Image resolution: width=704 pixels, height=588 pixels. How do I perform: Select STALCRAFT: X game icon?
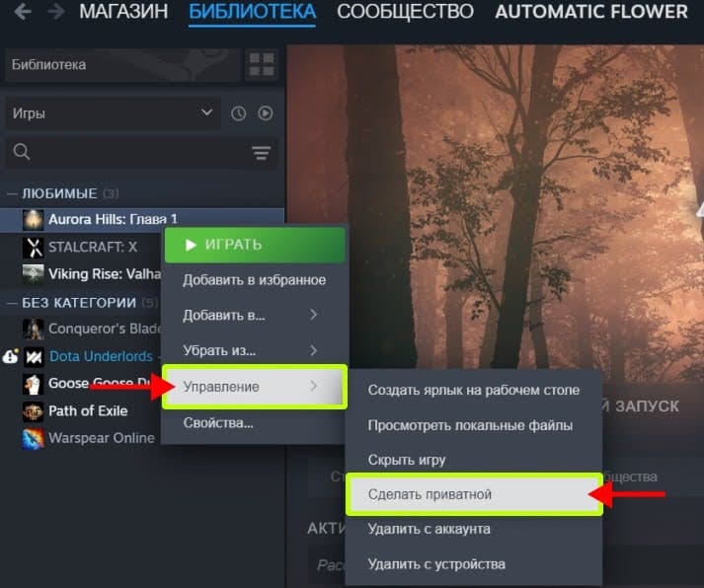[x=34, y=247]
